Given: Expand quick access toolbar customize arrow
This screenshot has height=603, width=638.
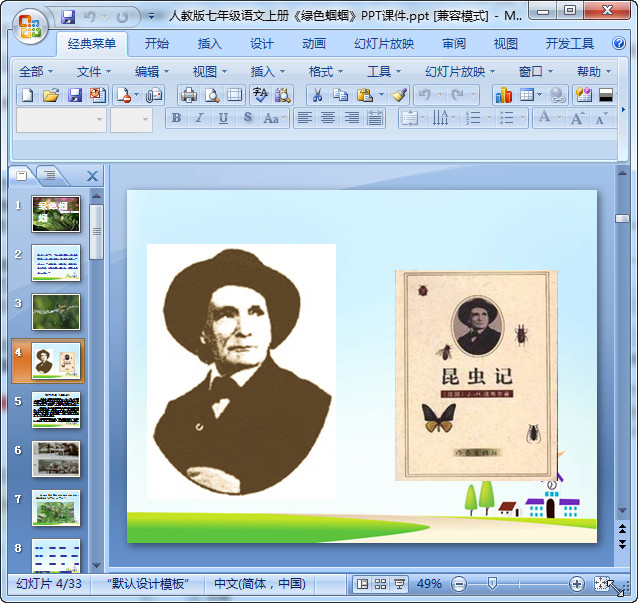Looking at the screenshot, I should click(151, 16).
